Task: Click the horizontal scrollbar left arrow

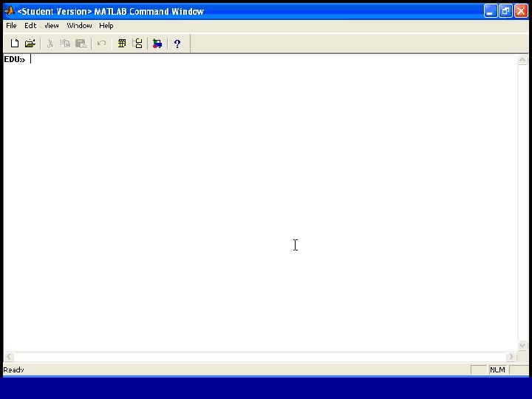Action: (9, 356)
